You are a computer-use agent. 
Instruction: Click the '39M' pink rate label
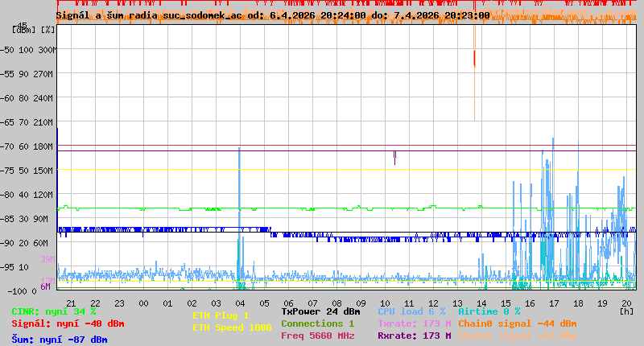coord(47,259)
